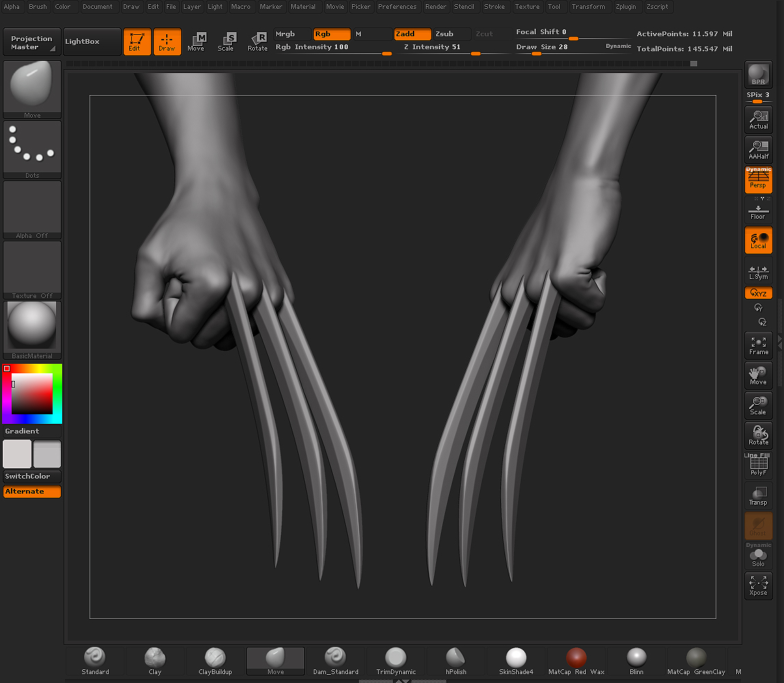
Task: Click the right shelf Rotate canvas navigation
Action: click(x=759, y=436)
